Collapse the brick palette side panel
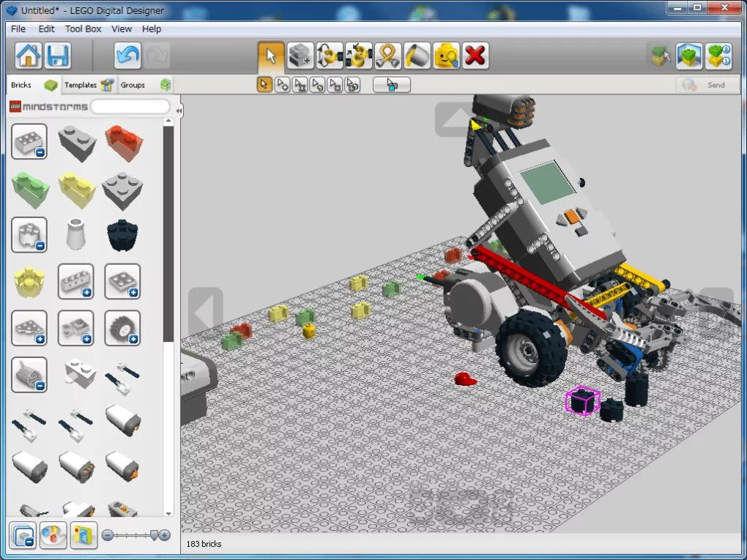 coord(179,111)
